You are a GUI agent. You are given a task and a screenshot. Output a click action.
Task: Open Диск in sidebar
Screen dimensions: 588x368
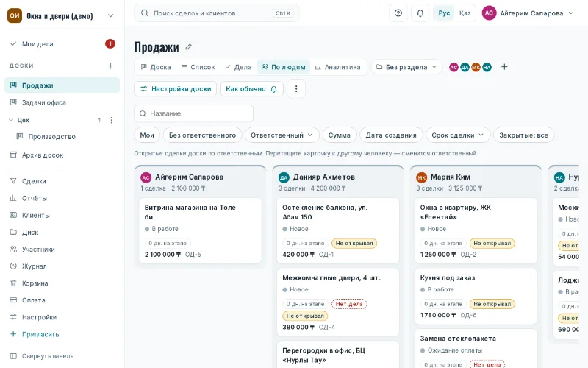coord(62,233)
